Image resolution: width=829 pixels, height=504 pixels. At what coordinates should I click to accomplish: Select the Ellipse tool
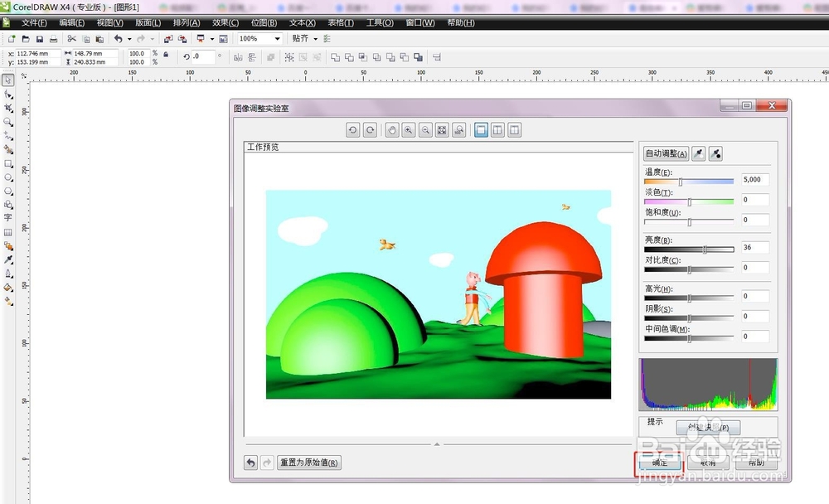[x=8, y=177]
